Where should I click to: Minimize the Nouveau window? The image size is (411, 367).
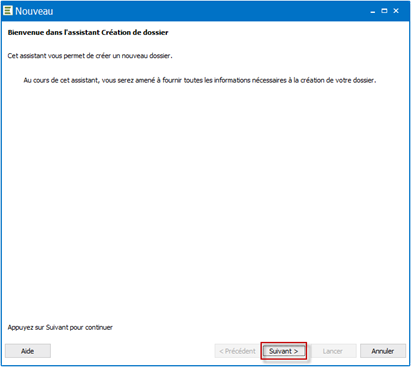(x=373, y=11)
